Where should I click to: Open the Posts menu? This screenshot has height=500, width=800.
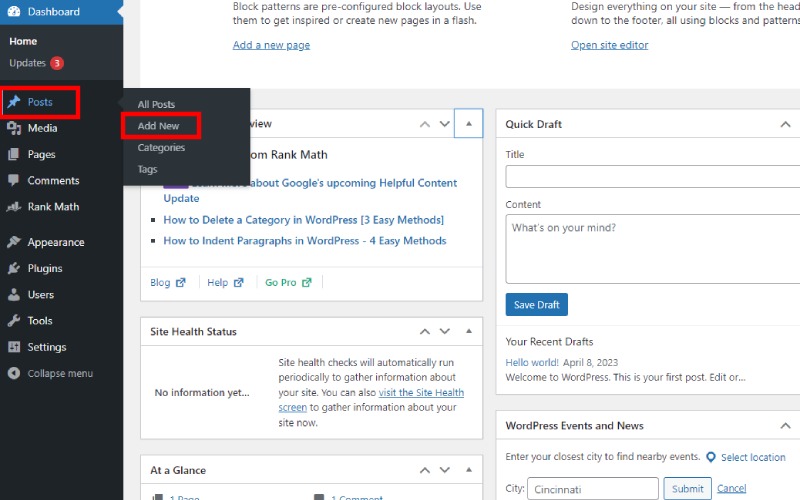point(40,102)
